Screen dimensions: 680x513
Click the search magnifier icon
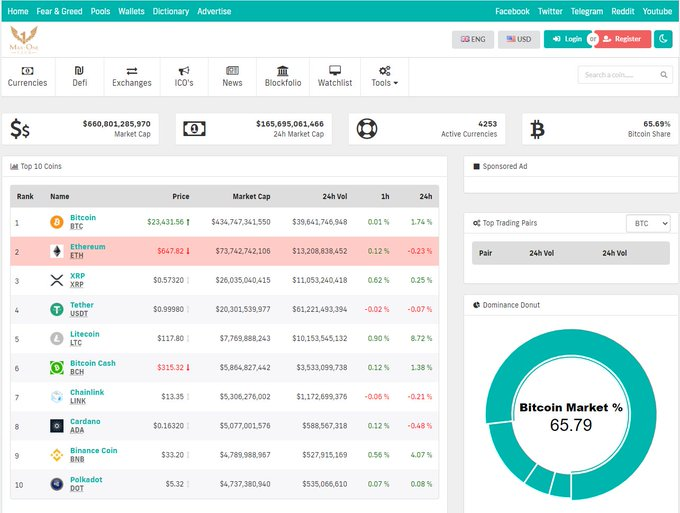664,75
